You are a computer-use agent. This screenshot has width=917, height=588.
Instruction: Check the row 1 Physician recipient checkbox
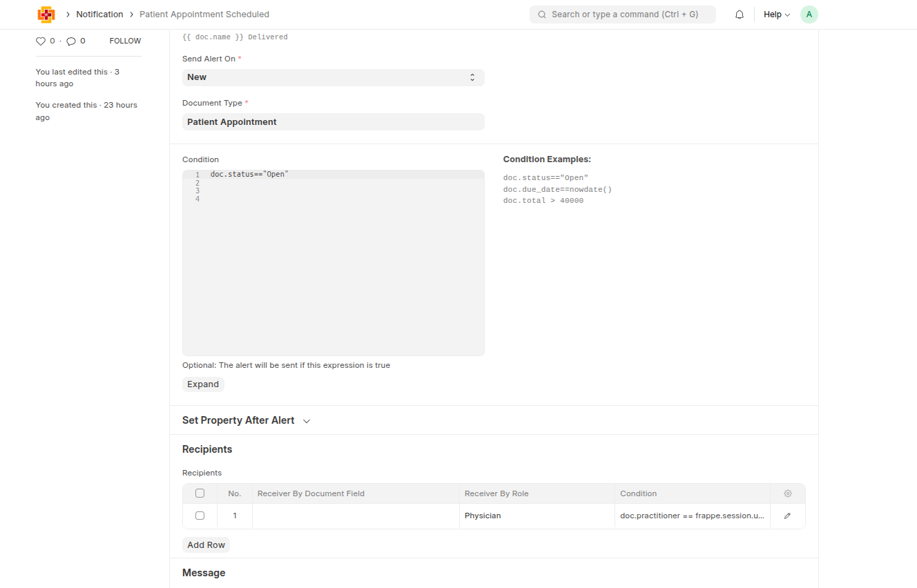[x=200, y=516]
